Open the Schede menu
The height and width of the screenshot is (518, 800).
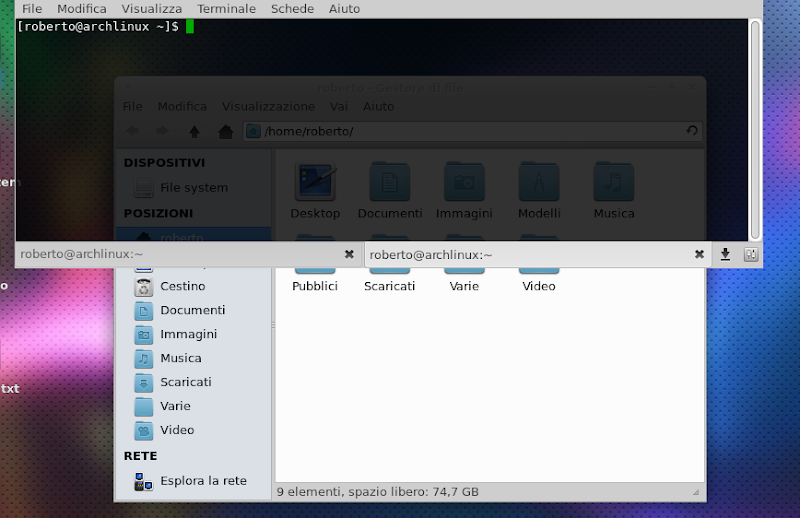pos(292,9)
